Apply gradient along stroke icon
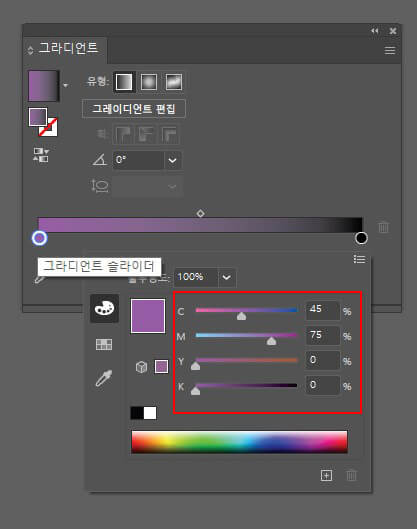The width and height of the screenshot is (417, 529). [147, 134]
